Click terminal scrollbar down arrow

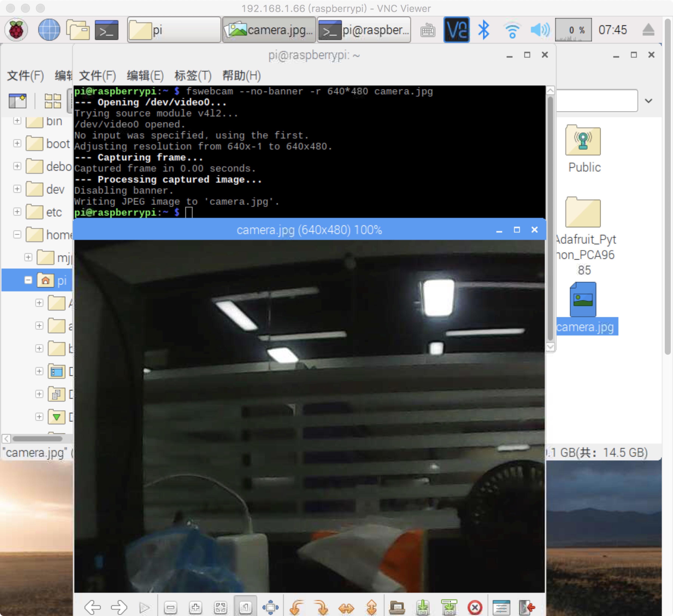[550, 347]
